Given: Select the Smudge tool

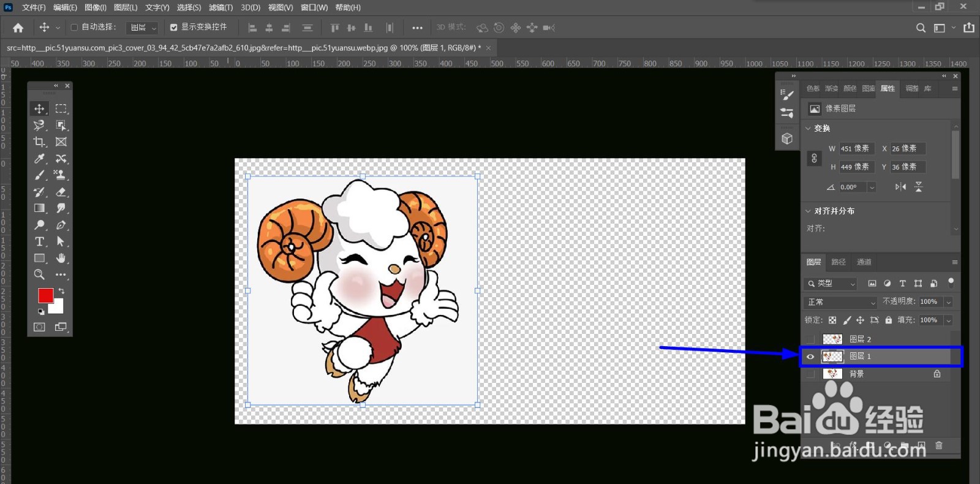Looking at the screenshot, I should 61,208.
